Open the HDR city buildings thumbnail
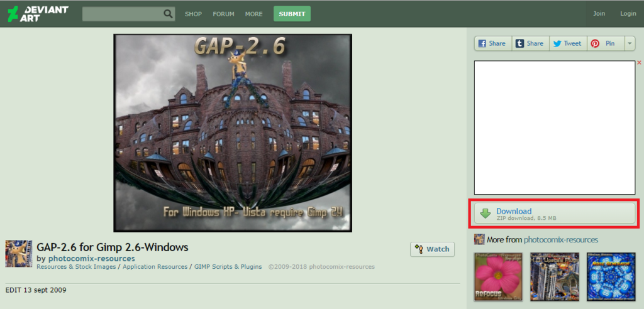The height and width of the screenshot is (309, 644). tap(555, 276)
